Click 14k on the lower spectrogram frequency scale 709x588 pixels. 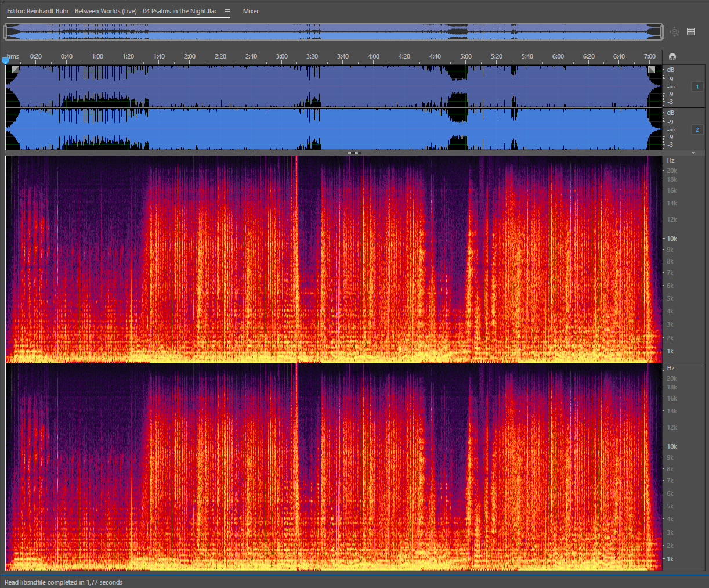click(672, 411)
